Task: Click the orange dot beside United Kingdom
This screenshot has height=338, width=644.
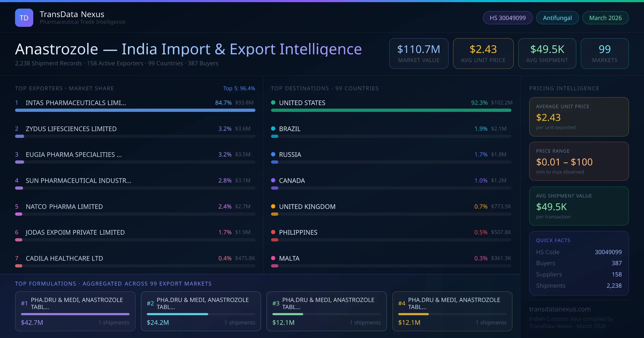Action: point(273,206)
